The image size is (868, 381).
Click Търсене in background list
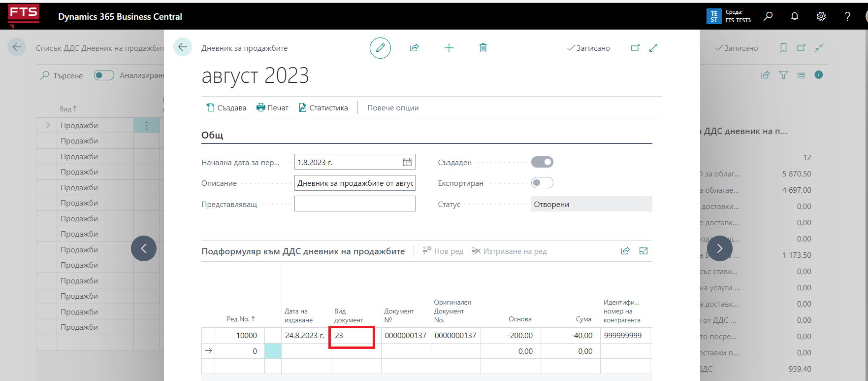point(62,75)
